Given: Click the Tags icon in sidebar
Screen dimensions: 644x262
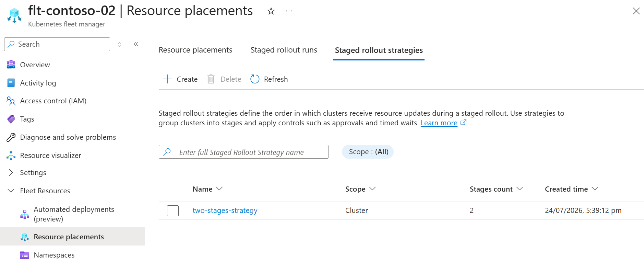Looking at the screenshot, I should [x=11, y=119].
